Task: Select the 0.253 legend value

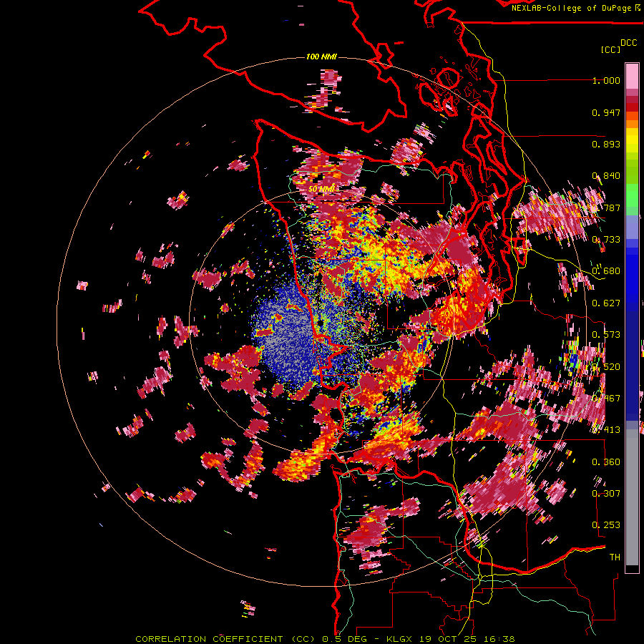Action: (x=606, y=525)
